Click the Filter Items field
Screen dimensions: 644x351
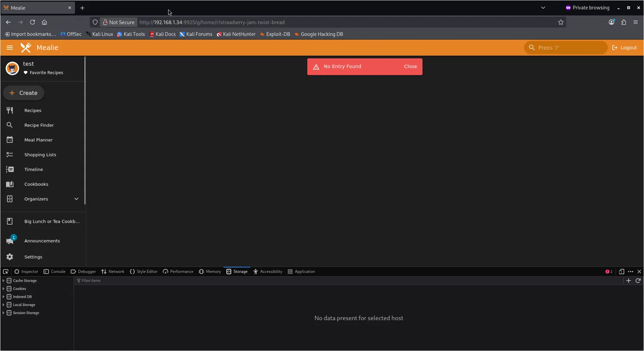(349, 281)
